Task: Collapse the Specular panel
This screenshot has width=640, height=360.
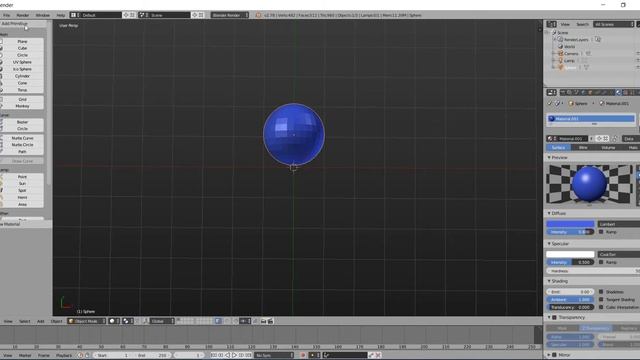Action: coord(549,244)
